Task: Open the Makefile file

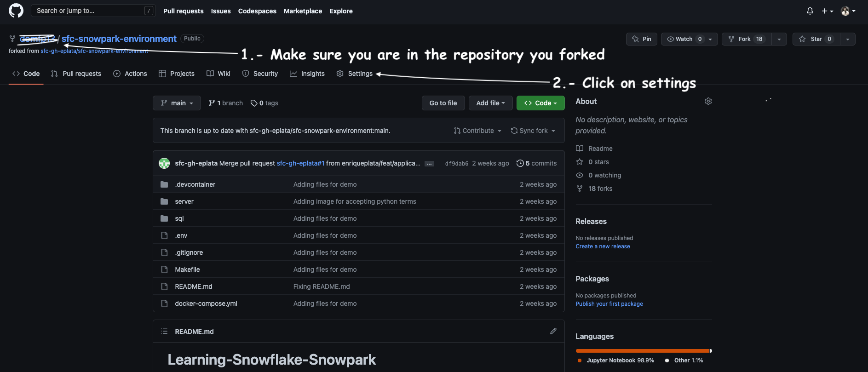Action: (187, 269)
